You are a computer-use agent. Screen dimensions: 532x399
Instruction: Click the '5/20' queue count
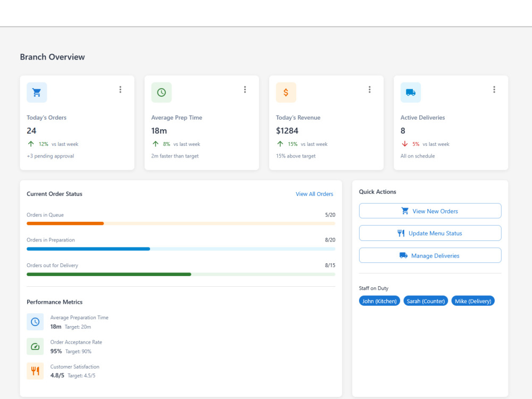(x=330, y=215)
